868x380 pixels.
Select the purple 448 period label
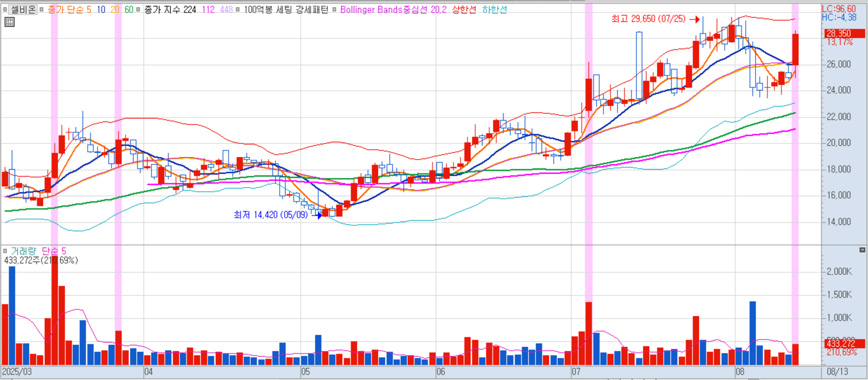click(226, 9)
